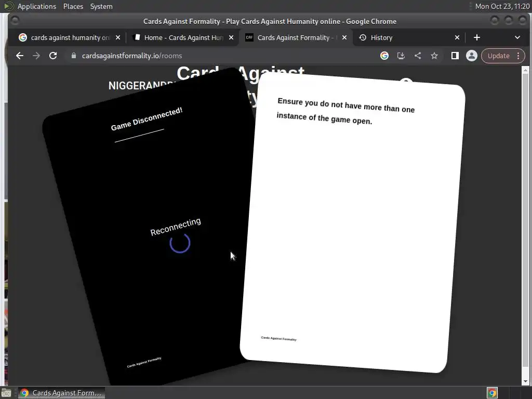Click the window menu button at title bar left
The width and height of the screenshot is (532, 399).
[x=15, y=20]
